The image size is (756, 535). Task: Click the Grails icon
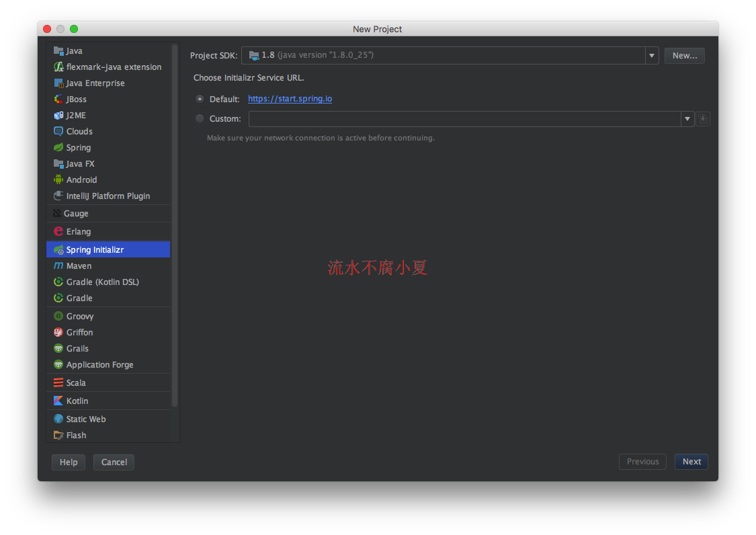[x=58, y=348]
